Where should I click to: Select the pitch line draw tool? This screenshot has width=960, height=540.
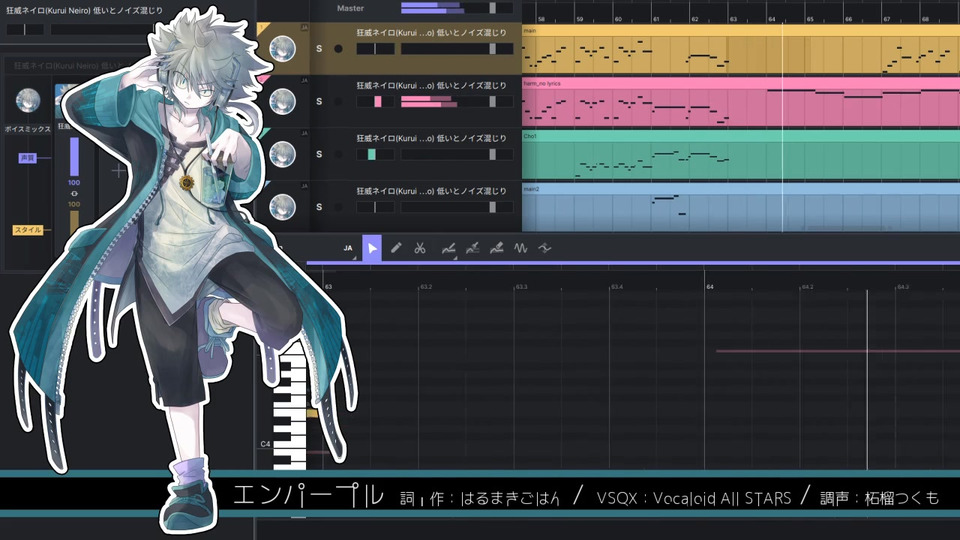pos(472,248)
